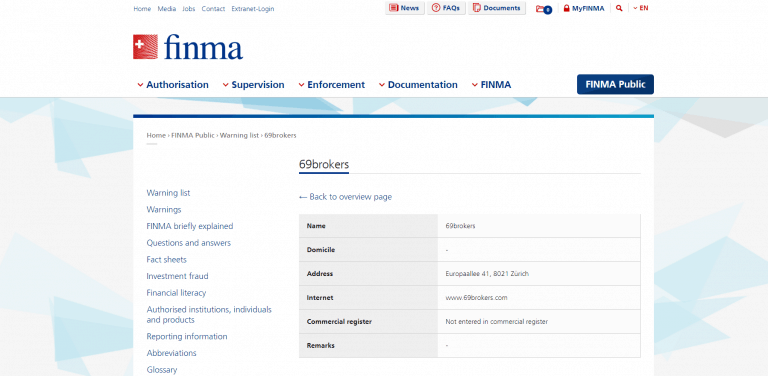The height and width of the screenshot is (376, 768).
Task: Open FINMA briefly explained
Action: coord(190,226)
